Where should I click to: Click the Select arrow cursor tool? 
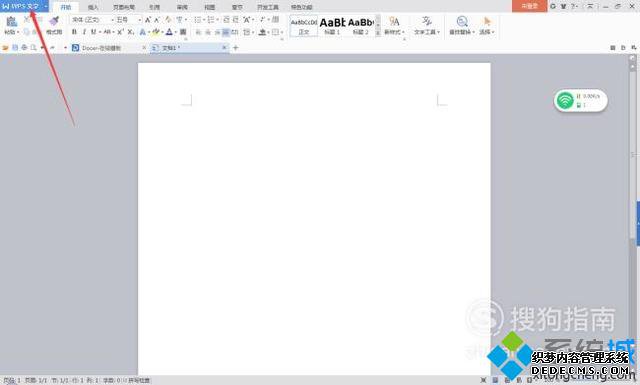coord(487,21)
